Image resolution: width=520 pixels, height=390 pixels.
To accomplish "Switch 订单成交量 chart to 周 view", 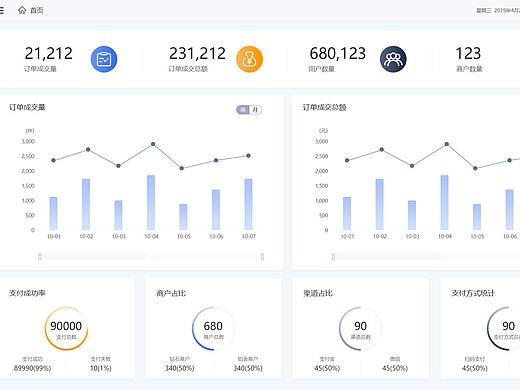I will [243, 110].
